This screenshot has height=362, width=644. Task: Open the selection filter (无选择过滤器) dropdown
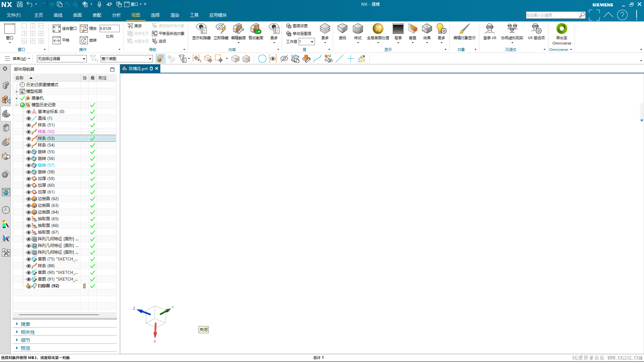tap(84, 59)
